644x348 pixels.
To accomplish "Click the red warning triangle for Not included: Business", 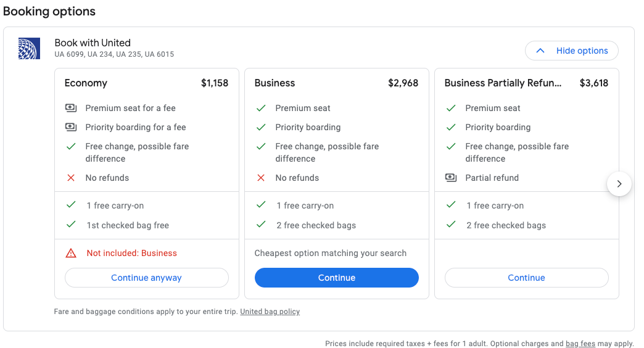I will coord(71,253).
